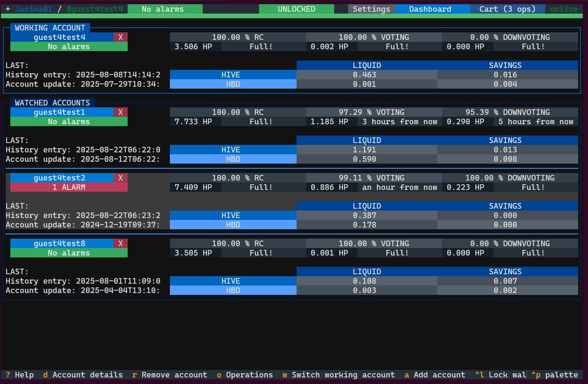Select the guest4test4 working account name
This screenshot has height=384, width=588.
click(62, 37)
